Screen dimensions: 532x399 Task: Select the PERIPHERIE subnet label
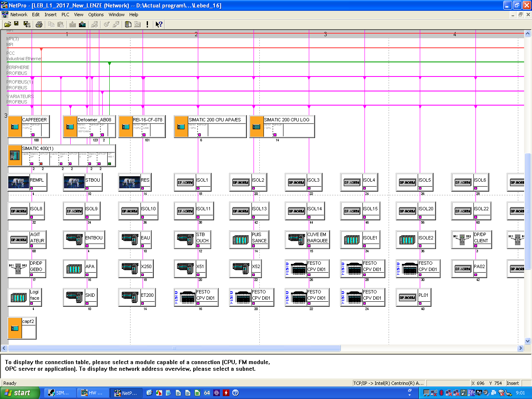(18, 67)
